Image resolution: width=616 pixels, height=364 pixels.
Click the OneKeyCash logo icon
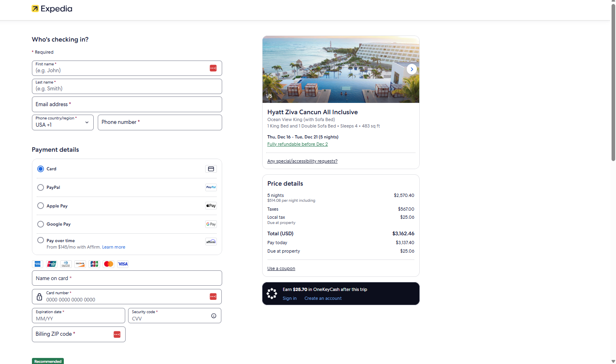click(272, 293)
